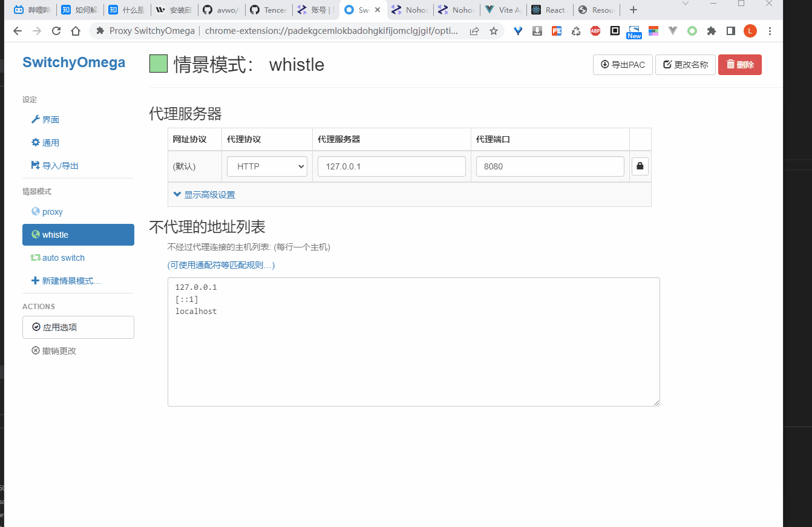
Task: Select the auto switch profile
Action: pos(78,258)
